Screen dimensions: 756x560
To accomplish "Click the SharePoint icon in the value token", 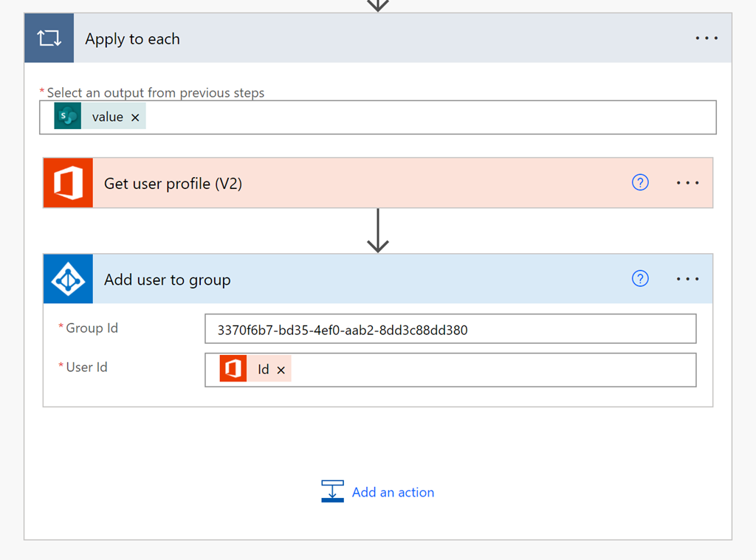I will tap(68, 117).
